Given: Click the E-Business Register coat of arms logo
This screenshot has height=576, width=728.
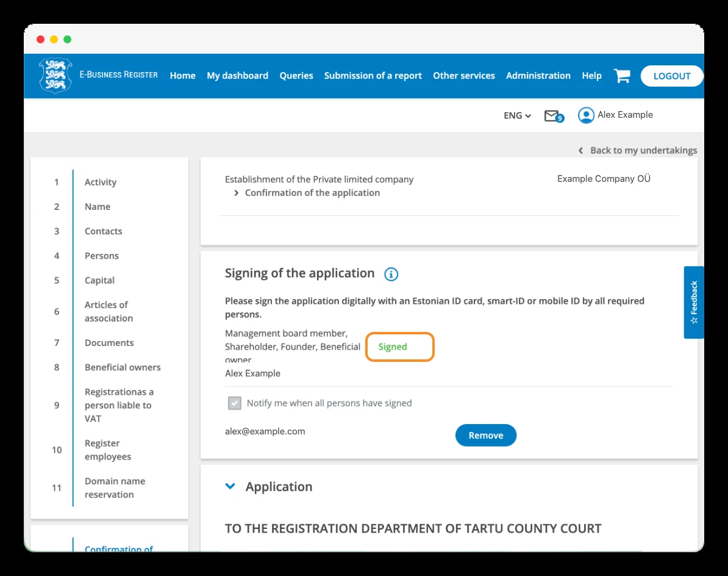Looking at the screenshot, I should (55, 75).
